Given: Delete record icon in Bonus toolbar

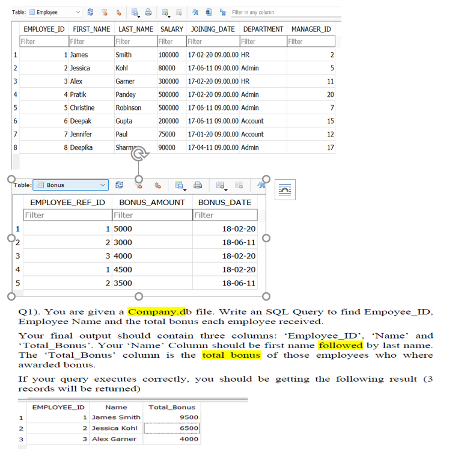Looking at the screenshot, I should coord(239,185).
